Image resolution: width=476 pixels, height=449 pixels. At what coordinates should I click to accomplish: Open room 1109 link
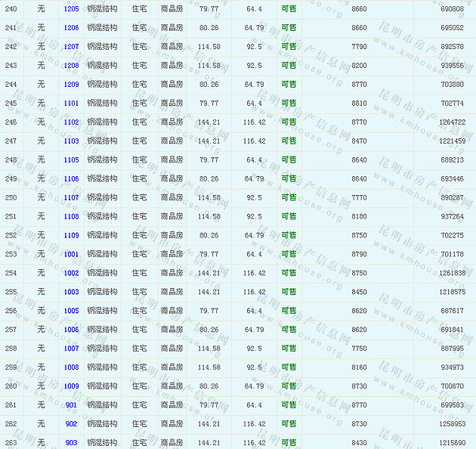(x=71, y=235)
